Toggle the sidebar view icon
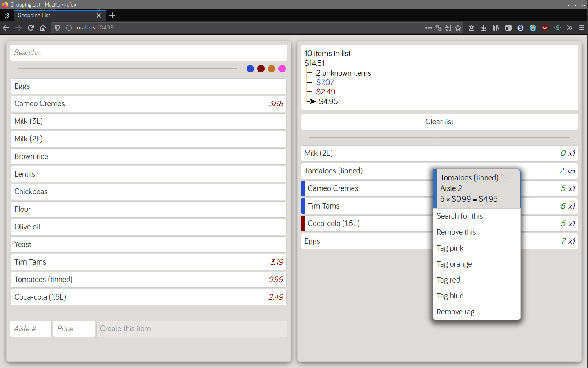 [508, 28]
